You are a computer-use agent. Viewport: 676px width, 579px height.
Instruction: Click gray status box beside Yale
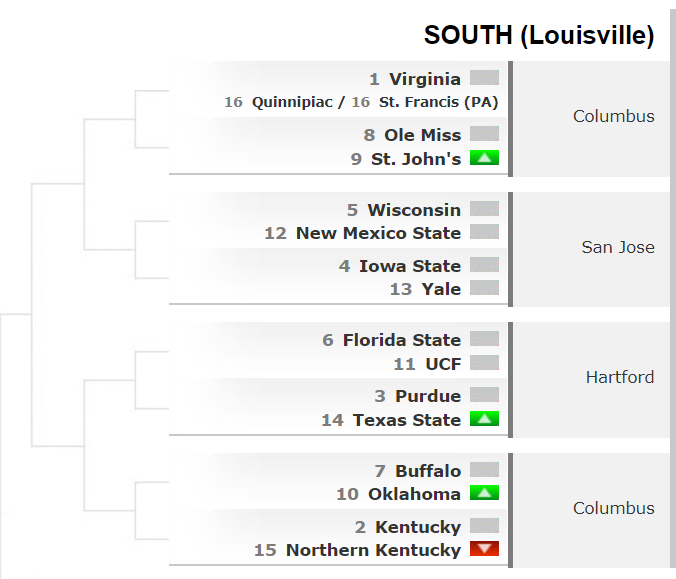pos(484,288)
